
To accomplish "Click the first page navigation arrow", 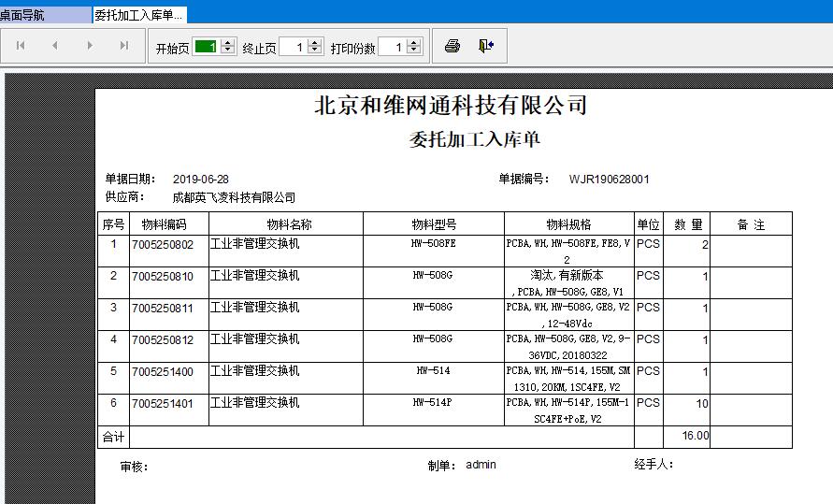I will tap(21, 46).
